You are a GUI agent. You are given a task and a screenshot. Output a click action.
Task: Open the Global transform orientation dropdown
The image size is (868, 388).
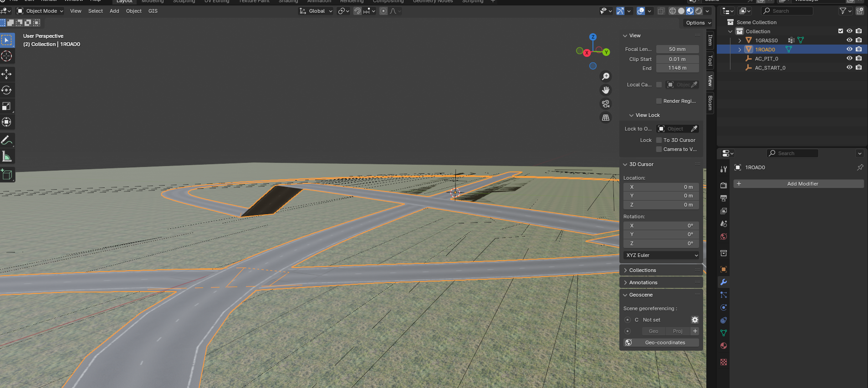tap(316, 11)
